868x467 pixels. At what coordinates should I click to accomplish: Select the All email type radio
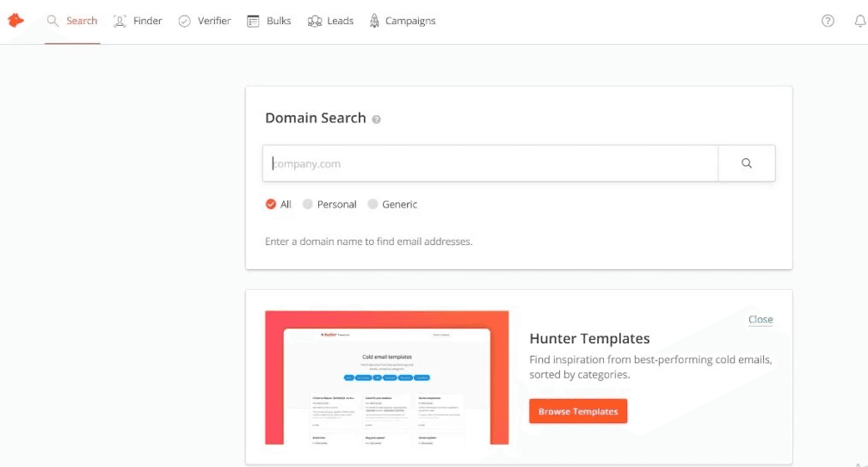(271, 204)
